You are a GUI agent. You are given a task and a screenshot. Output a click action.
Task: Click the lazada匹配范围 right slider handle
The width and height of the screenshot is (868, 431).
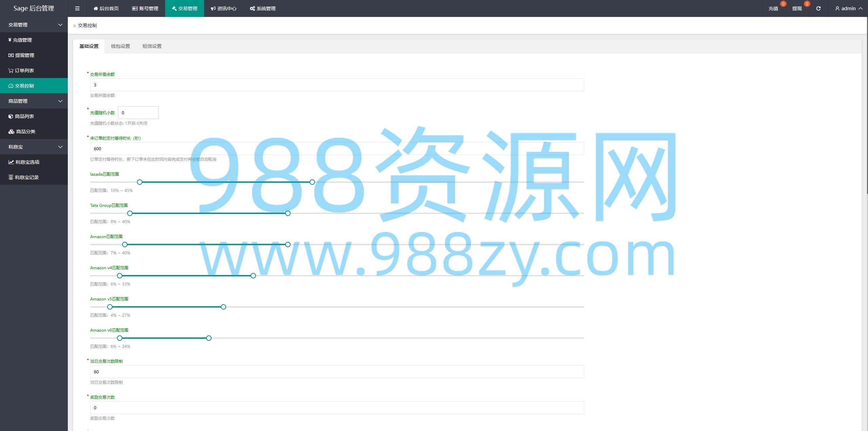(x=312, y=182)
